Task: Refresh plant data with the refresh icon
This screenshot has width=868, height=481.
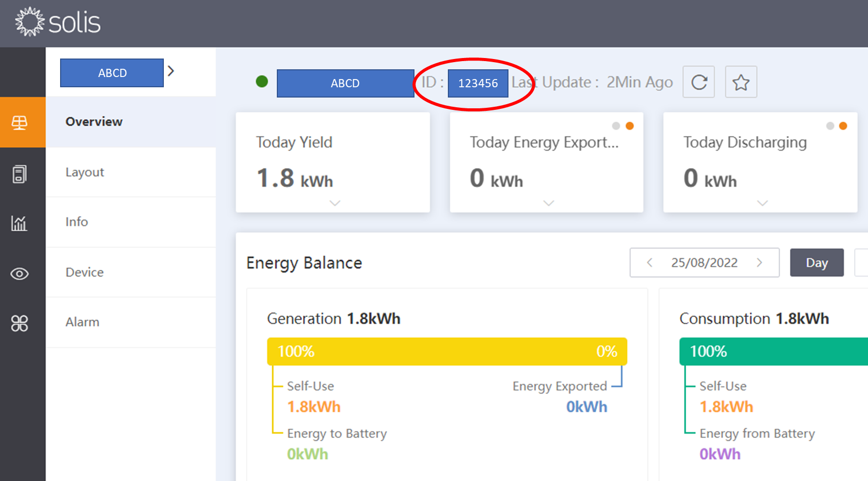Action: click(x=698, y=82)
